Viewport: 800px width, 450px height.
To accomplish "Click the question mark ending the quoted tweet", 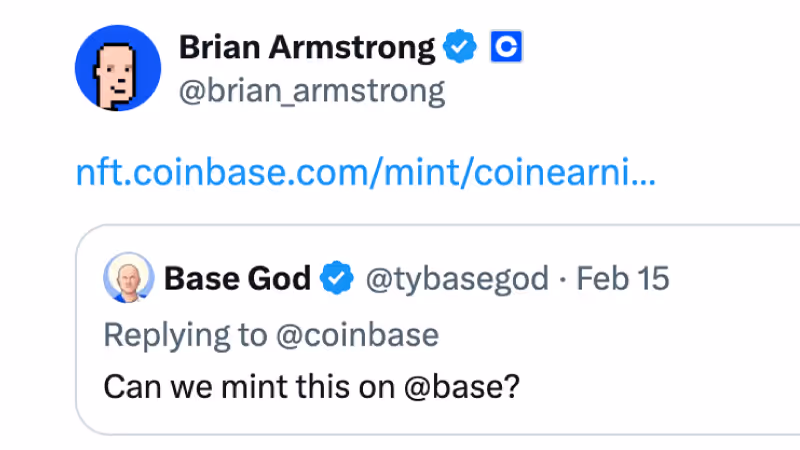I will coord(512,386).
